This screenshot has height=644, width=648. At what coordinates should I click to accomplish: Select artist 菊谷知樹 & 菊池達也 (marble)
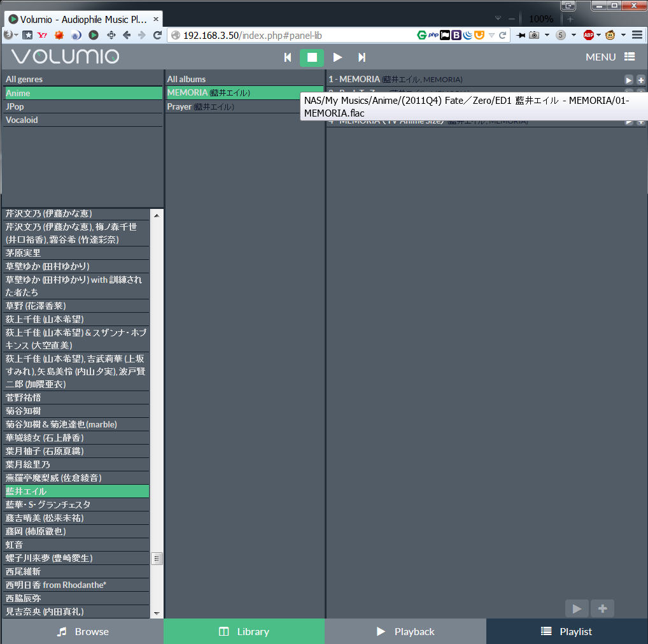click(x=76, y=424)
